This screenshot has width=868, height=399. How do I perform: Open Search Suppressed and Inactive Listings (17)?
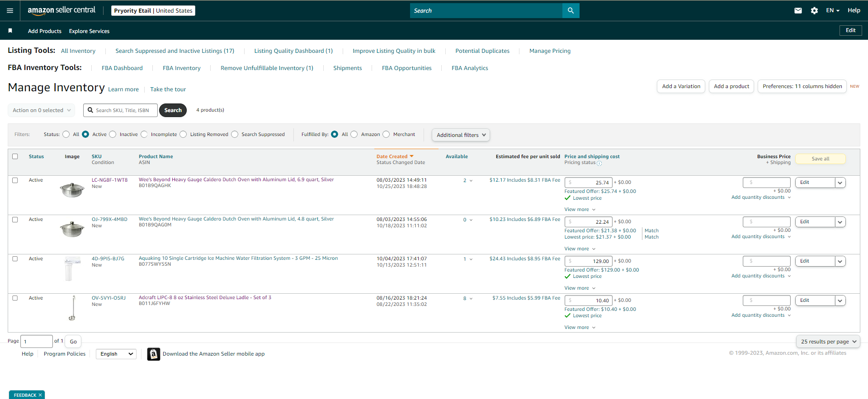(x=175, y=51)
